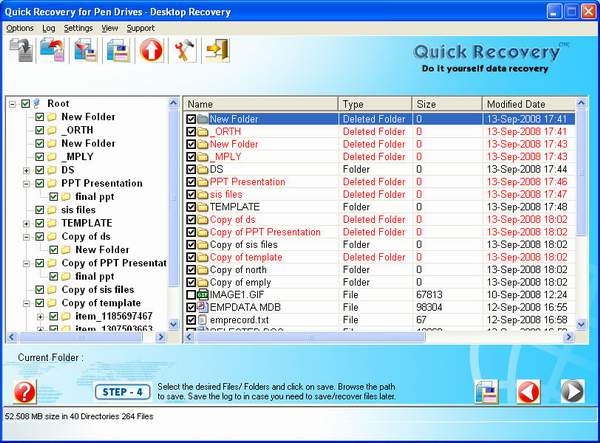Collapse Copy of template in tree
This screenshot has height=443, width=600.
[x=26, y=303]
